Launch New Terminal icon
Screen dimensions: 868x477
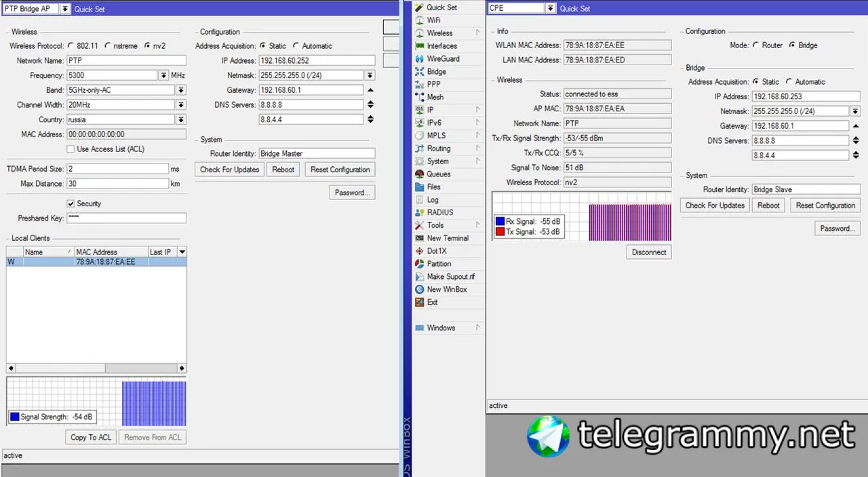coord(420,238)
